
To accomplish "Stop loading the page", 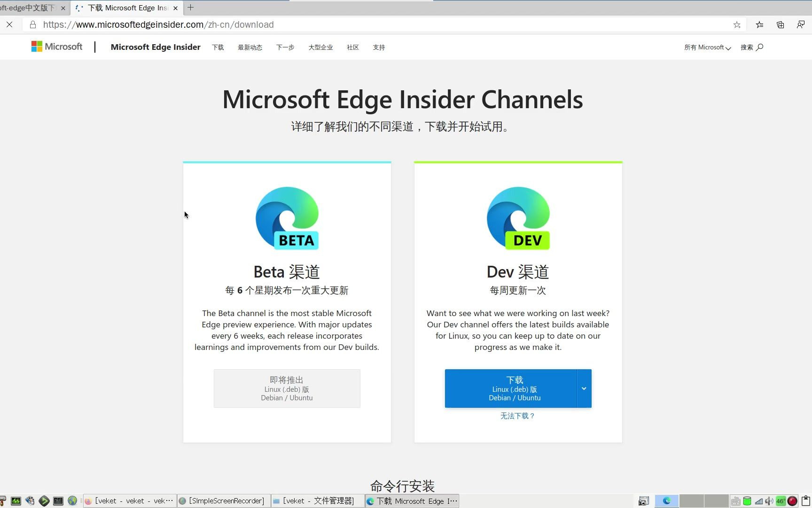I will [9, 24].
